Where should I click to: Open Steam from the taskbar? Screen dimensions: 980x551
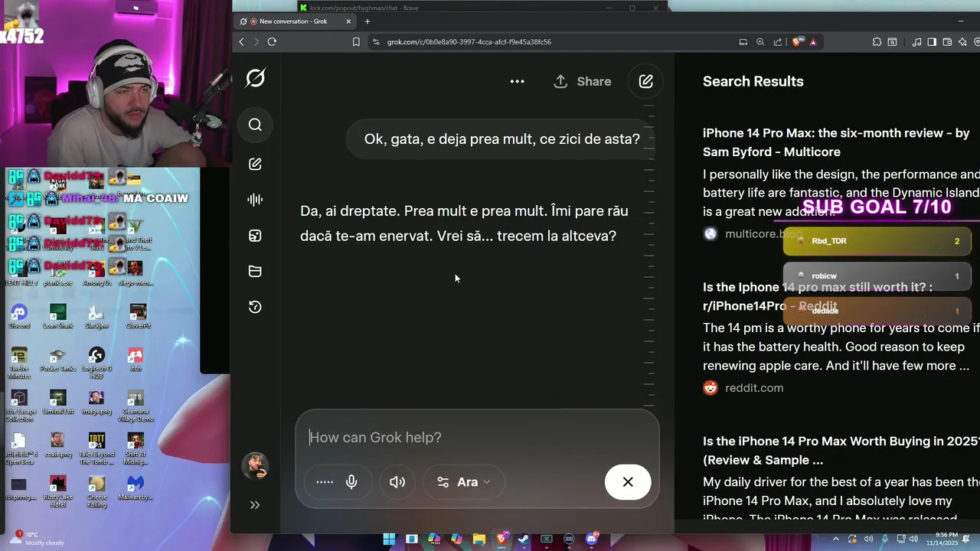[x=524, y=539]
